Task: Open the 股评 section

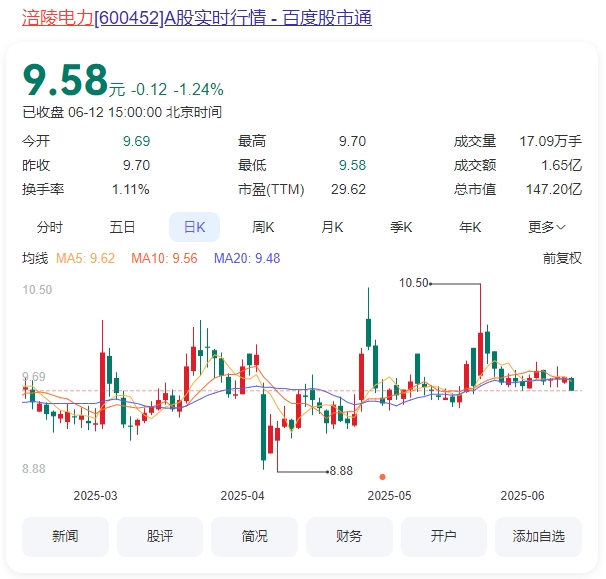Action: pyautogui.click(x=160, y=536)
